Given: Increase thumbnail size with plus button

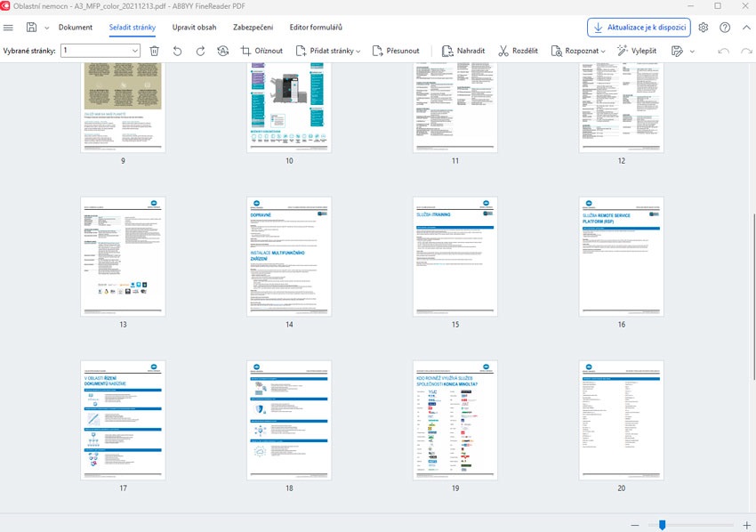Looking at the screenshot, I should tap(746, 525).
